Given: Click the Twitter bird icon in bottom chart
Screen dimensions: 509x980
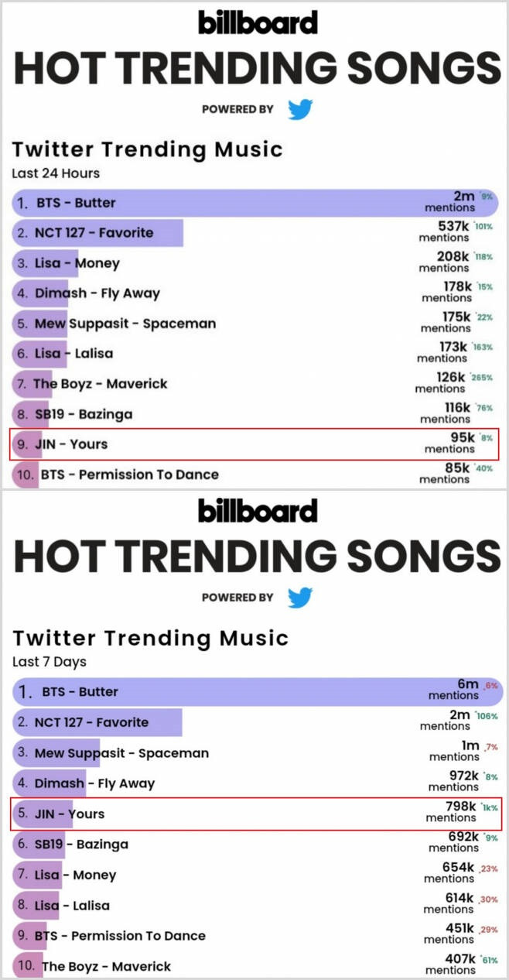Looking at the screenshot, I should click(x=300, y=598).
